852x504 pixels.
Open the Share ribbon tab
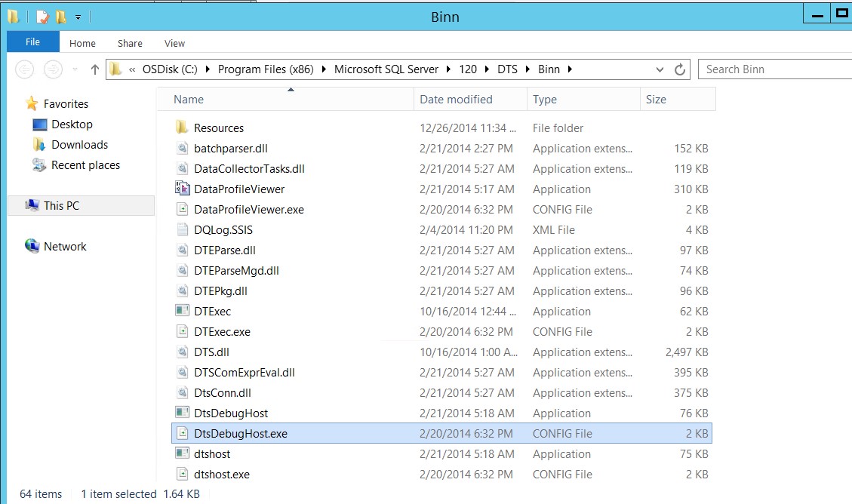coord(130,44)
